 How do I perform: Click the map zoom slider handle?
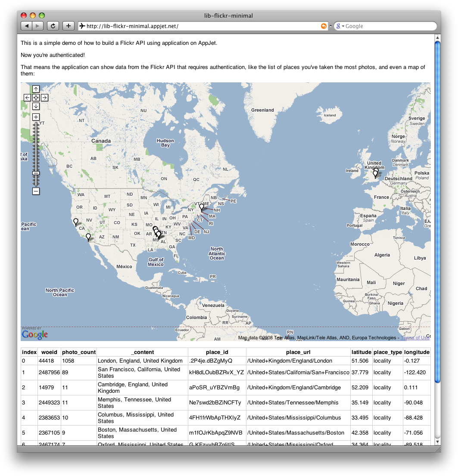[x=36, y=173]
